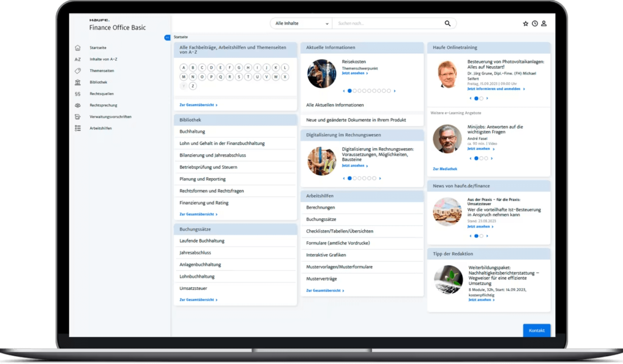This screenshot has width=623, height=364.
Task: Open the user account icon
Action: click(544, 23)
